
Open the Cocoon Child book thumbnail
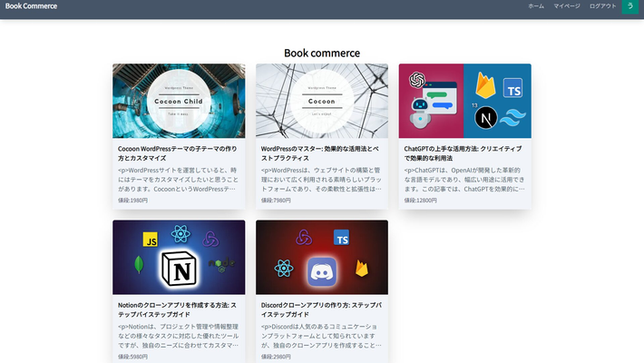tap(179, 101)
